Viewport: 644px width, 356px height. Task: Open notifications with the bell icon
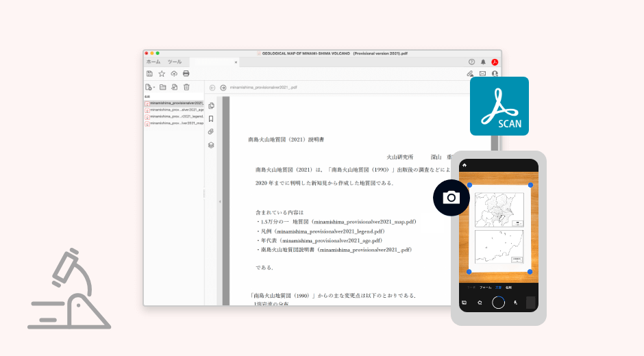[483, 62]
